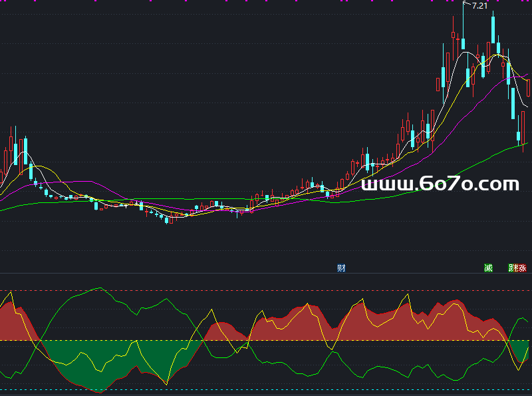The image size is (532, 396).
Task: Click the white dashed bottom indicator line
Action: click(x=266, y=389)
